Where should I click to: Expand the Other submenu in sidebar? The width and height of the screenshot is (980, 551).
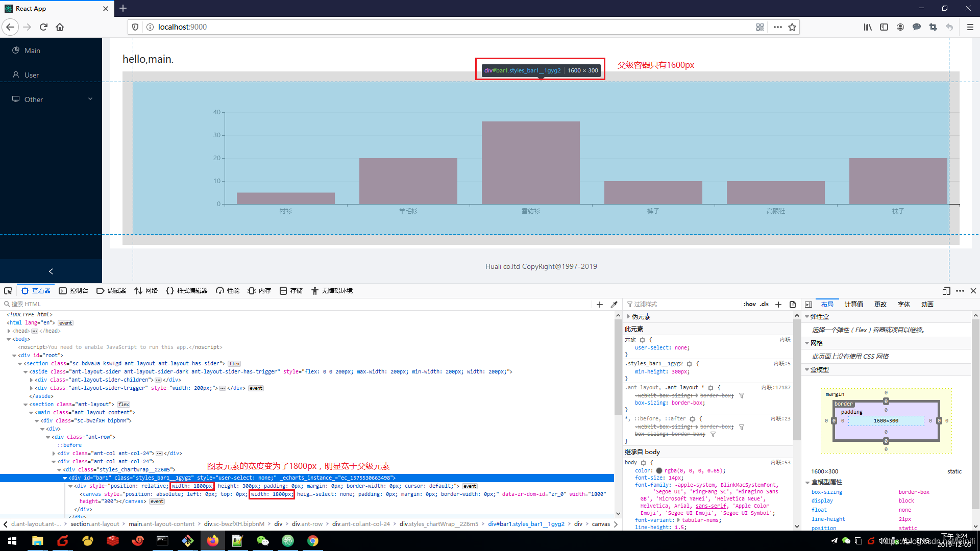(51, 99)
